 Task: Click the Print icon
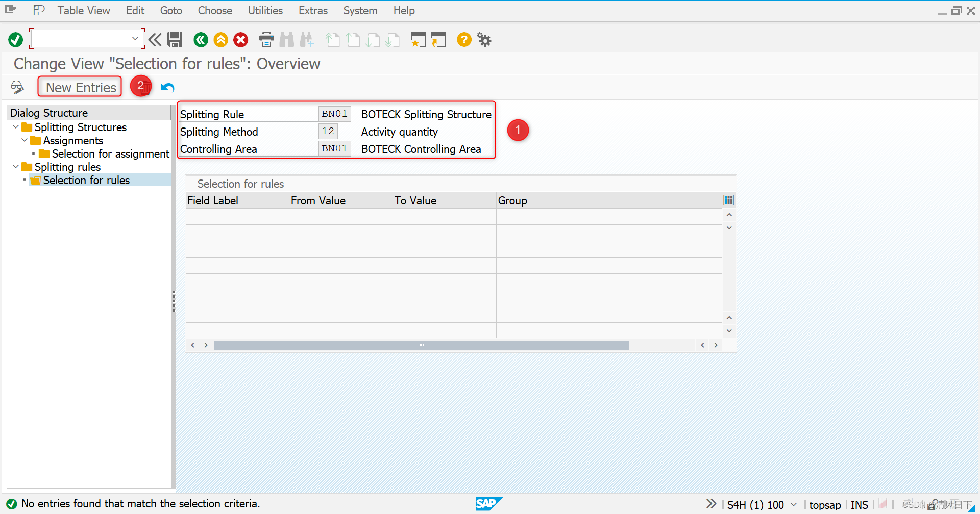coord(266,40)
